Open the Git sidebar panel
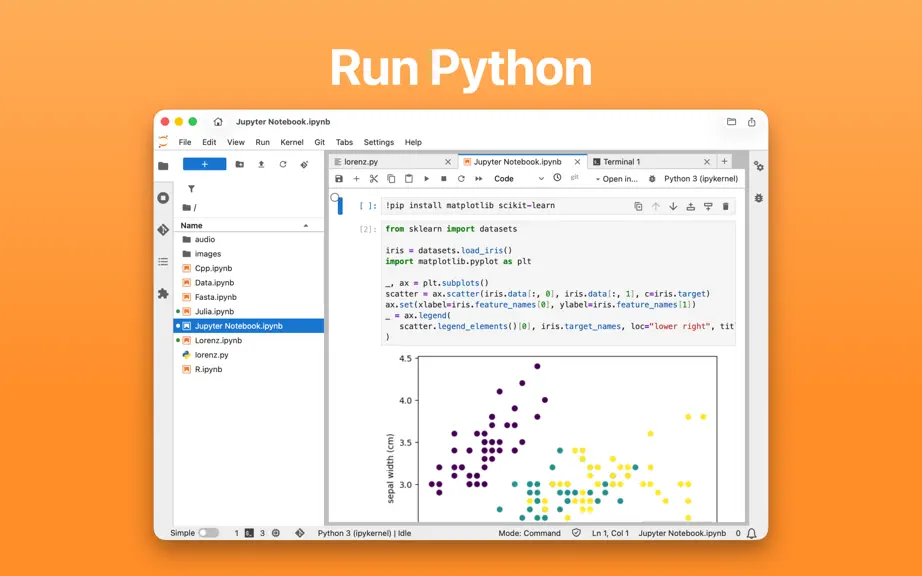Screen dimensions: 922x576 click(163, 230)
